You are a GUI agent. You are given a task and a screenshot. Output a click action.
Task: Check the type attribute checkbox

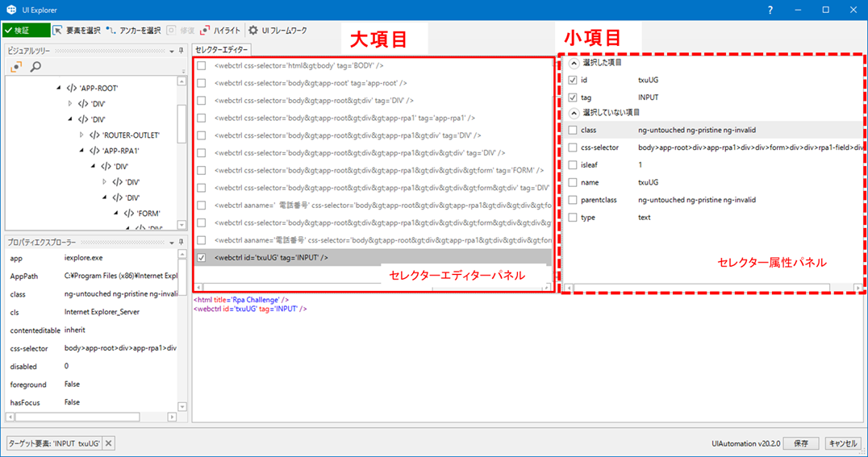point(573,218)
